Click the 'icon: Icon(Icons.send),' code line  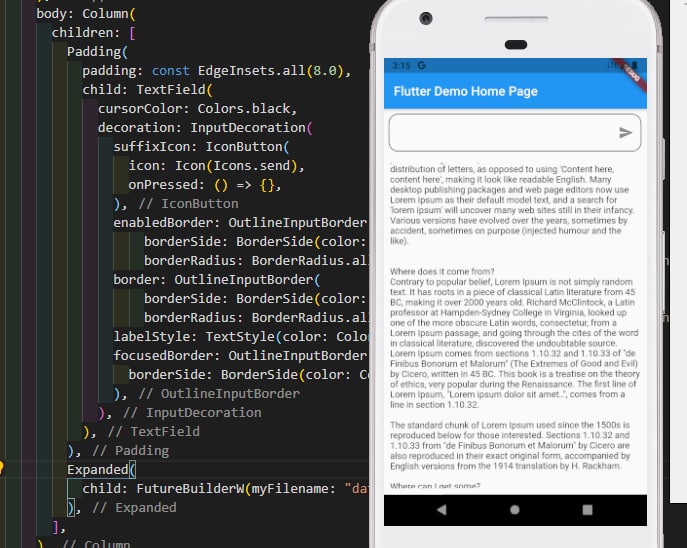pyautogui.click(x=216, y=166)
